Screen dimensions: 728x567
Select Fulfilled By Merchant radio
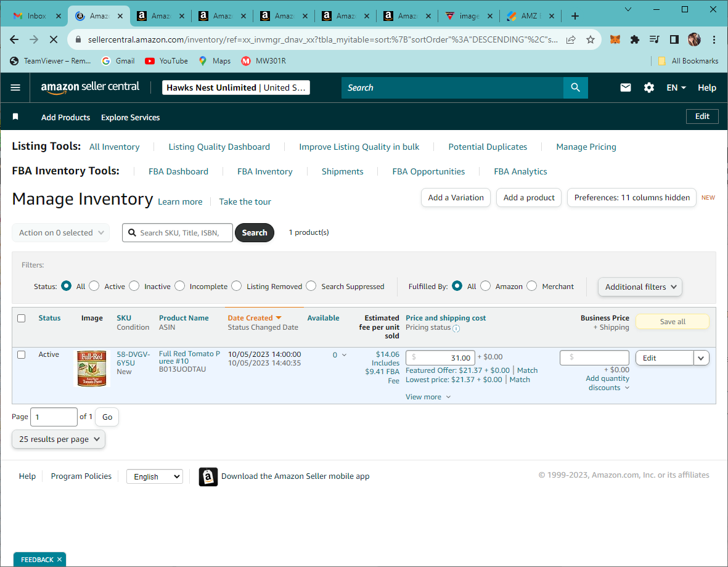click(x=531, y=286)
